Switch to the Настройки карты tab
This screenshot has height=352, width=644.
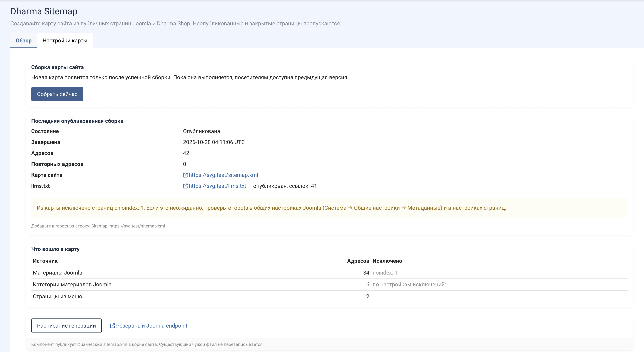65,41
